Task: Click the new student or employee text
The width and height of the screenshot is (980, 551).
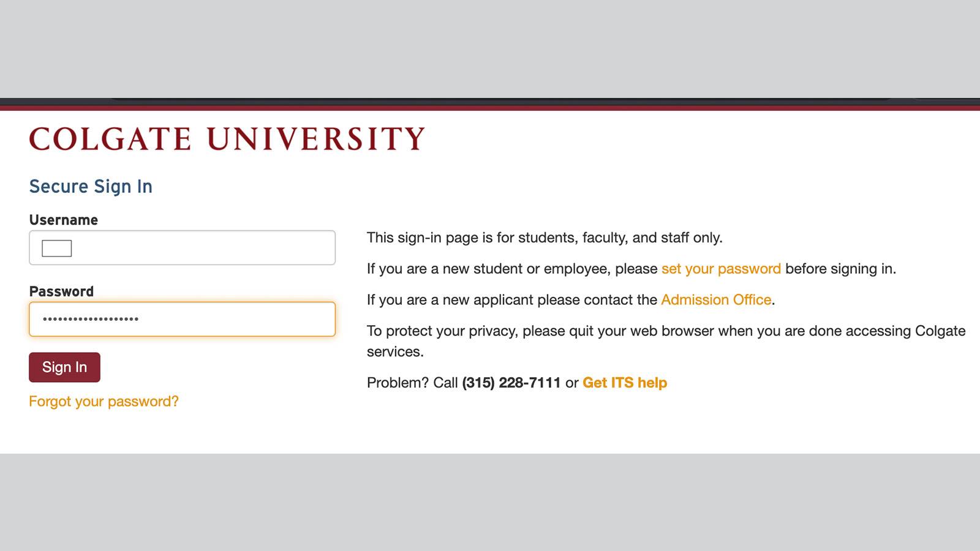Action: (x=511, y=269)
